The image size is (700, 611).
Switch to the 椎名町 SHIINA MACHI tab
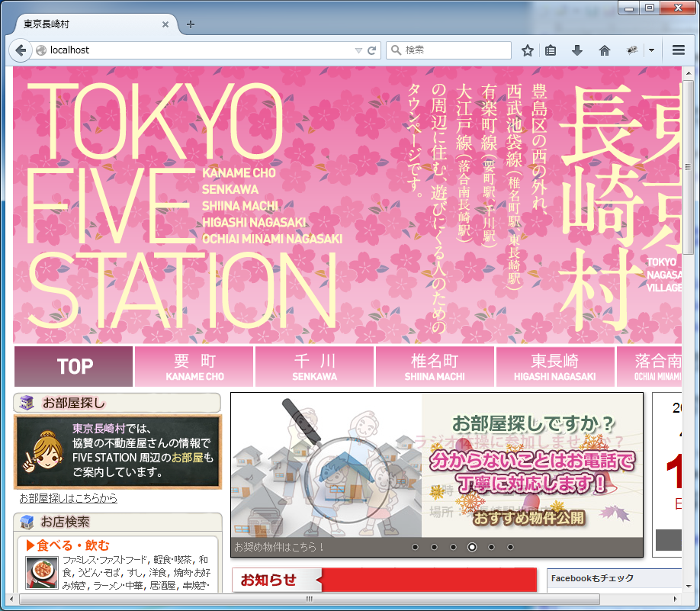435,367
